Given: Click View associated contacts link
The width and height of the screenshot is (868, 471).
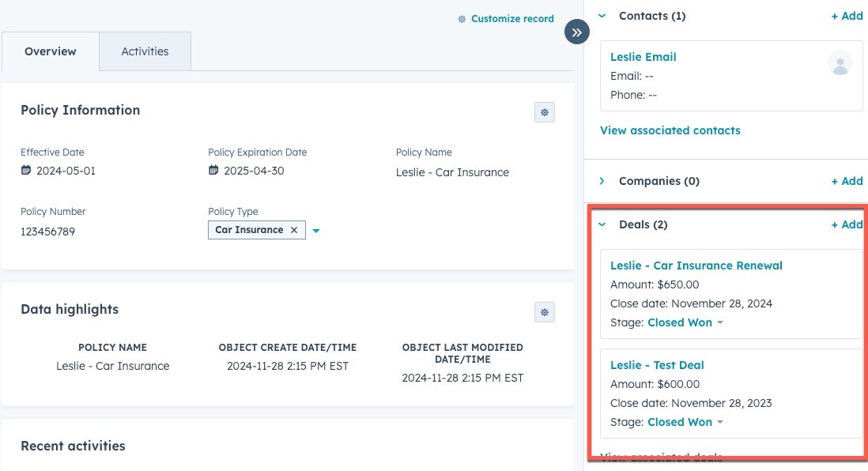Looking at the screenshot, I should tap(670, 130).
